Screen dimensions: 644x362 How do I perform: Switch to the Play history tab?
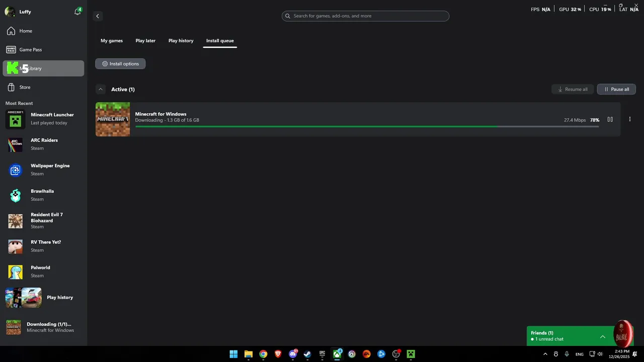click(x=181, y=41)
